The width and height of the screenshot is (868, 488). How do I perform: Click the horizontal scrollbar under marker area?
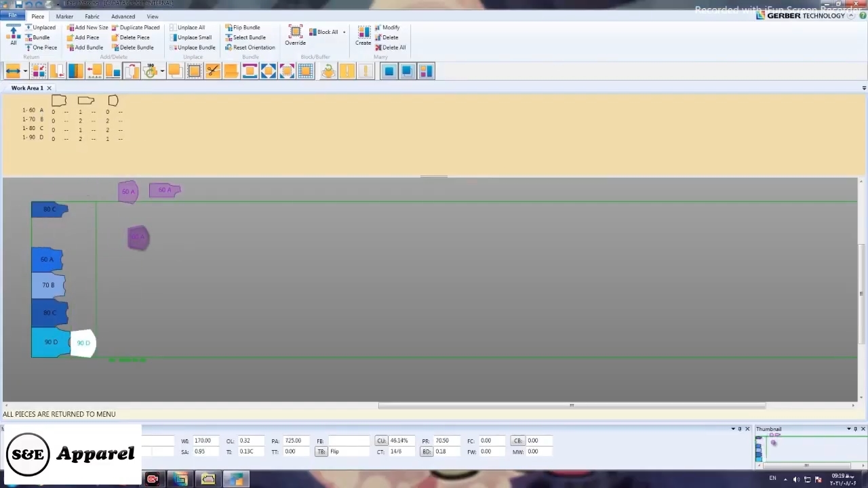pos(572,406)
